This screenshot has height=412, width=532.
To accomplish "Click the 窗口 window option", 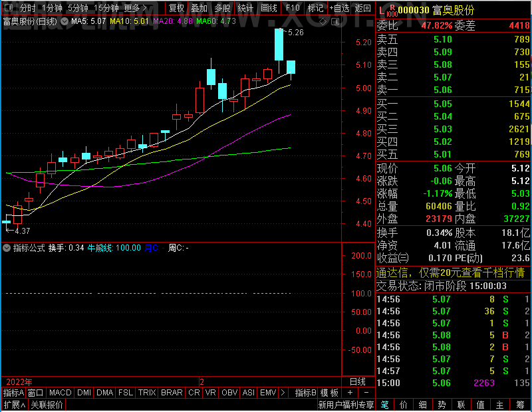I will coord(36,393).
